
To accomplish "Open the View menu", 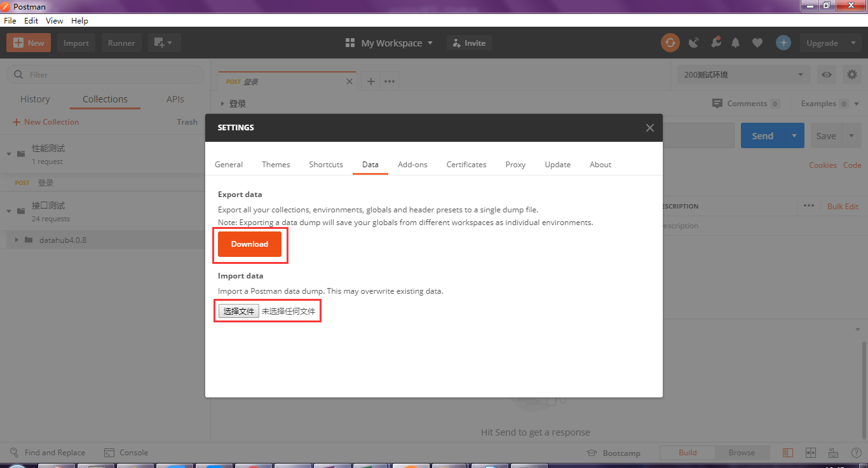I will tap(55, 20).
